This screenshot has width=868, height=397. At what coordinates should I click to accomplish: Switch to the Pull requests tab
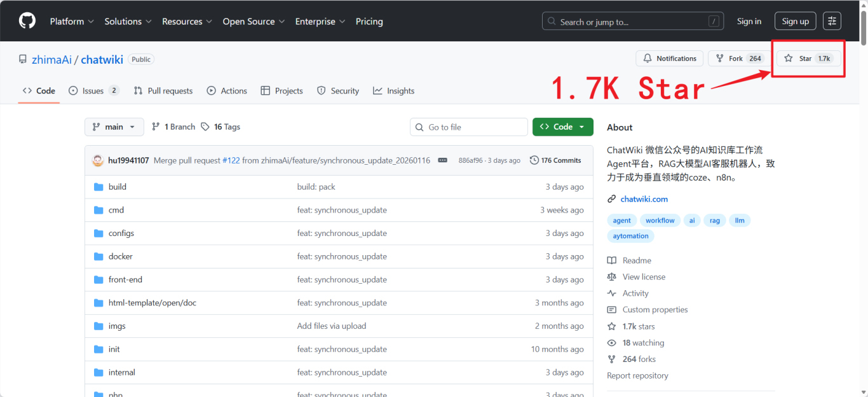pyautogui.click(x=163, y=91)
